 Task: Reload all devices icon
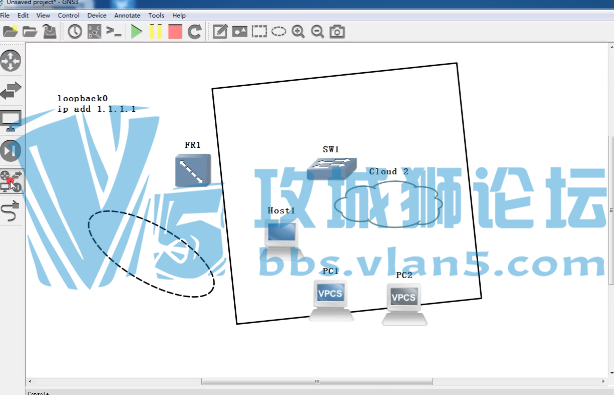[195, 31]
